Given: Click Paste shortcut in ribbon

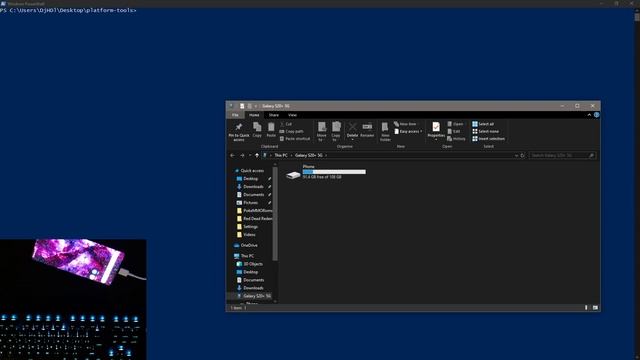Looking at the screenshot, I should point(295,139).
